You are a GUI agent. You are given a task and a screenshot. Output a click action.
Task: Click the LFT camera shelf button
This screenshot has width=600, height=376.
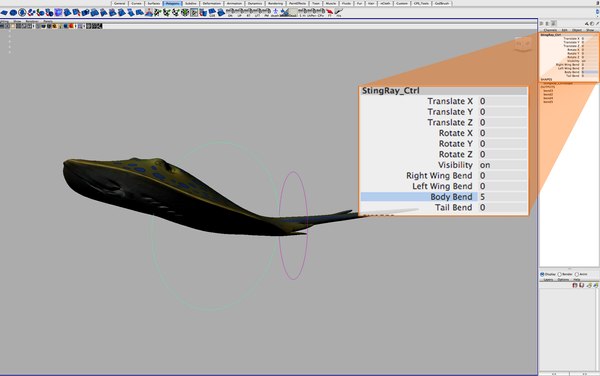(x=258, y=12)
